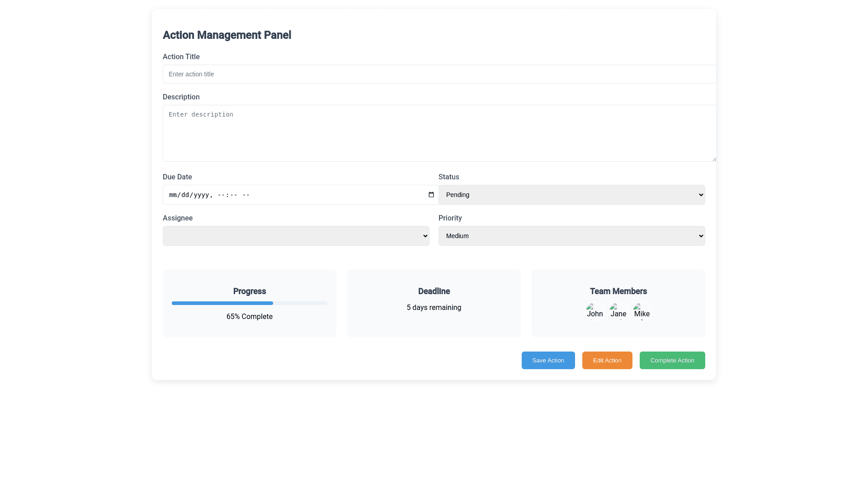Click Mike's team member avatar
The image size is (868, 488).
click(x=642, y=311)
